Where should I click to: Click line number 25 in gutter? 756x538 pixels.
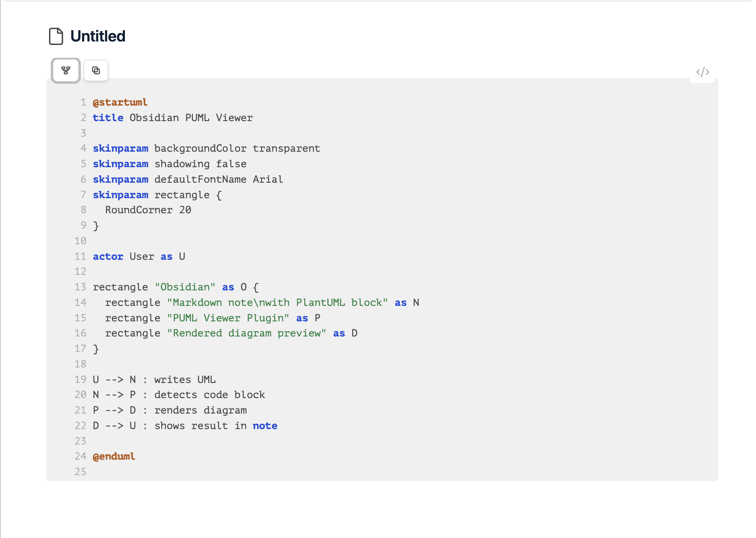click(x=80, y=472)
